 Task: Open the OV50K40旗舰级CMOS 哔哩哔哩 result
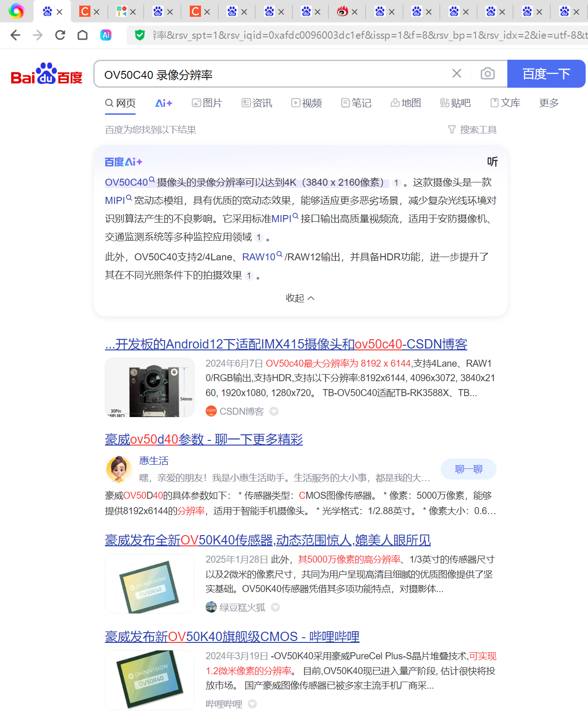pos(232,637)
